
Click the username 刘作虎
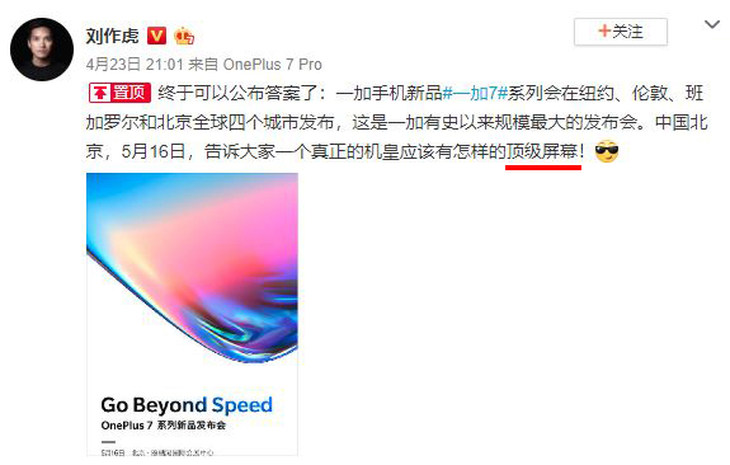(112, 36)
